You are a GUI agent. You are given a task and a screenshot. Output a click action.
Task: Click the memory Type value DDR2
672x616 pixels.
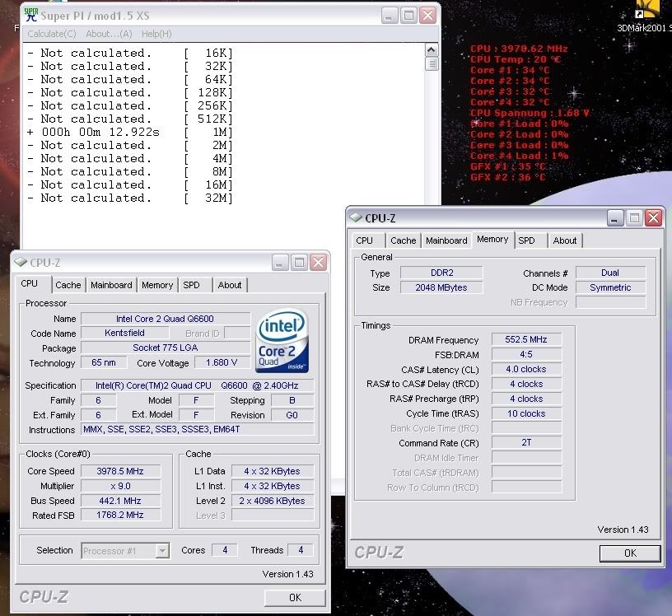tap(442, 273)
